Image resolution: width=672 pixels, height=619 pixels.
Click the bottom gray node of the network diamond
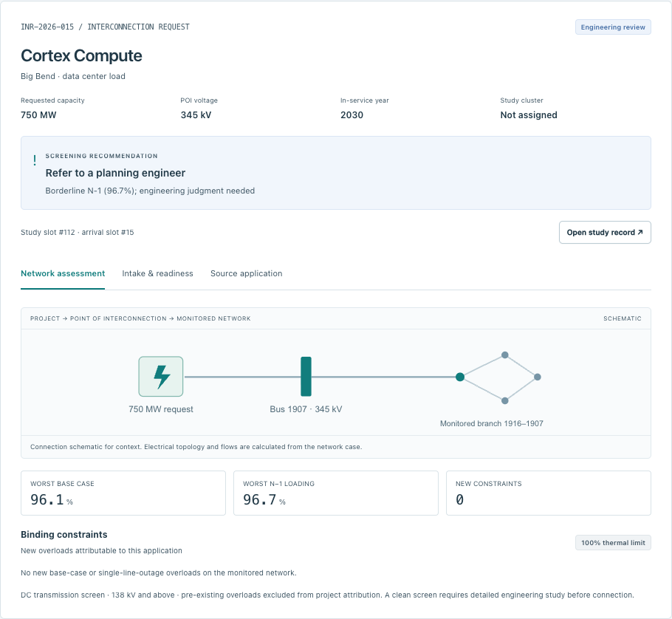(x=505, y=401)
